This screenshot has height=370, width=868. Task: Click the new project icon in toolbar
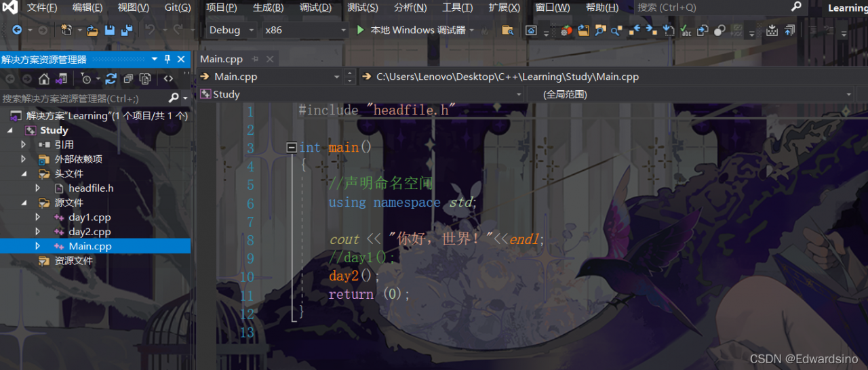66,30
